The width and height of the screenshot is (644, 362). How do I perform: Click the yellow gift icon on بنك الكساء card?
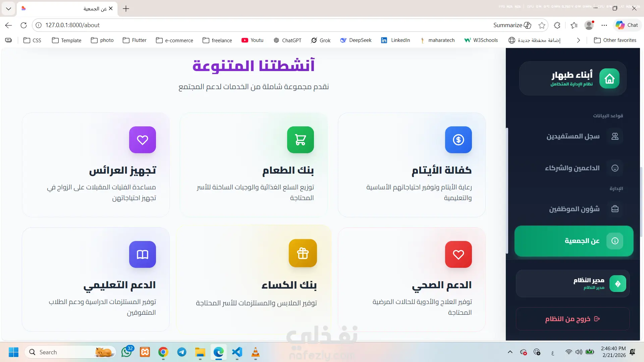click(x=303, y=253)
